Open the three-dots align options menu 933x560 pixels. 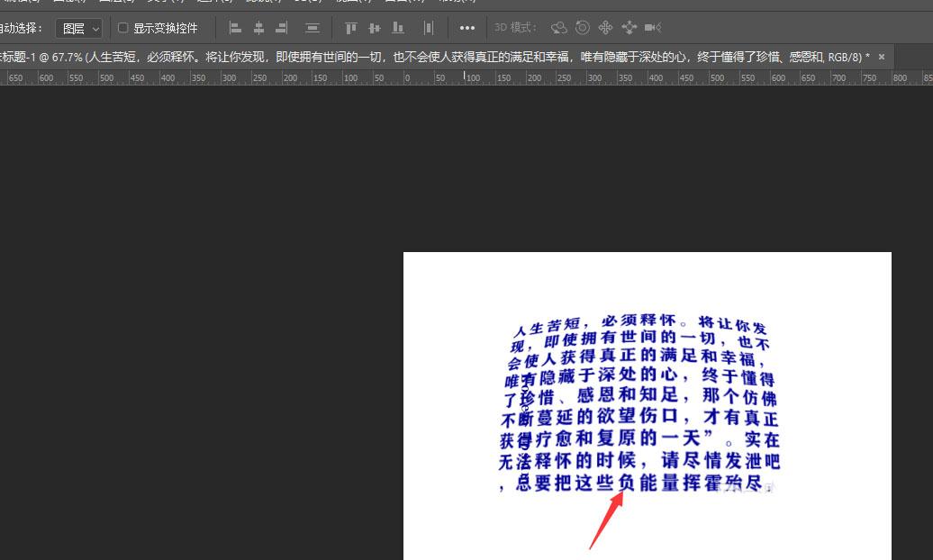467,27
